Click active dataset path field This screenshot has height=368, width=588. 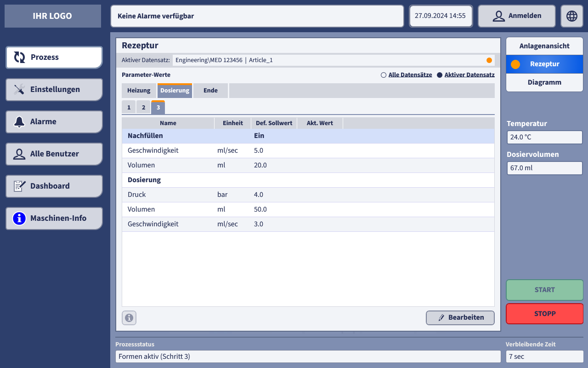tap(334, 60)
